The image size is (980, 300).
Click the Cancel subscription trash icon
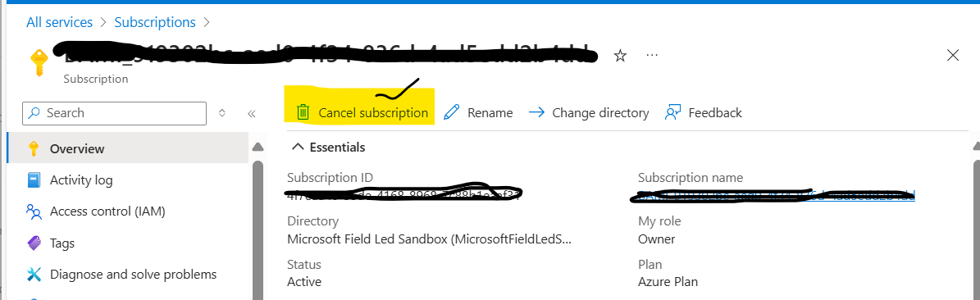coord(303,112)
